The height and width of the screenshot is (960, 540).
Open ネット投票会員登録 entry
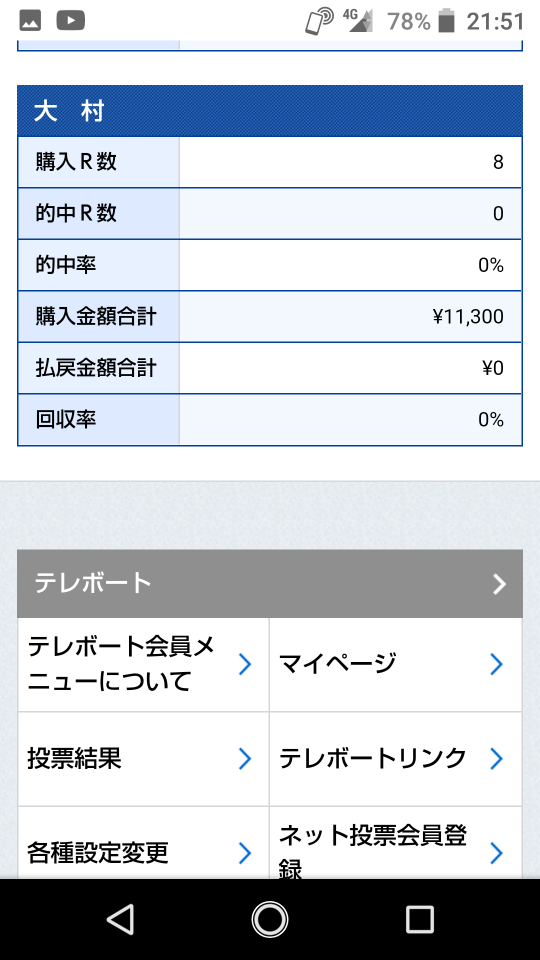click(396, 843)
